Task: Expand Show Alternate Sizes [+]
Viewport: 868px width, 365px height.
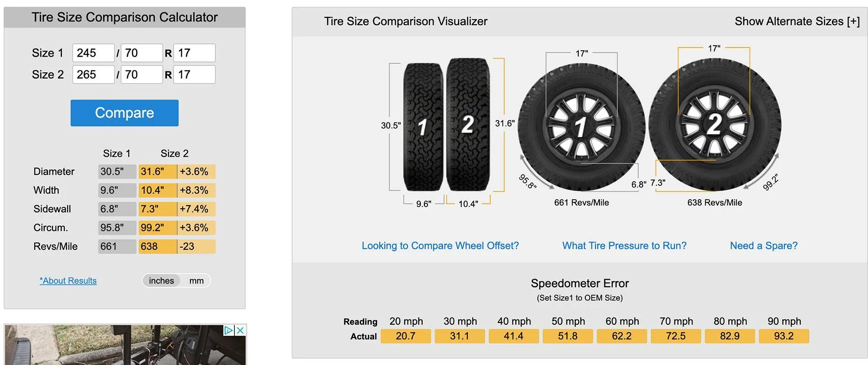Action: (x=797, y=21)
